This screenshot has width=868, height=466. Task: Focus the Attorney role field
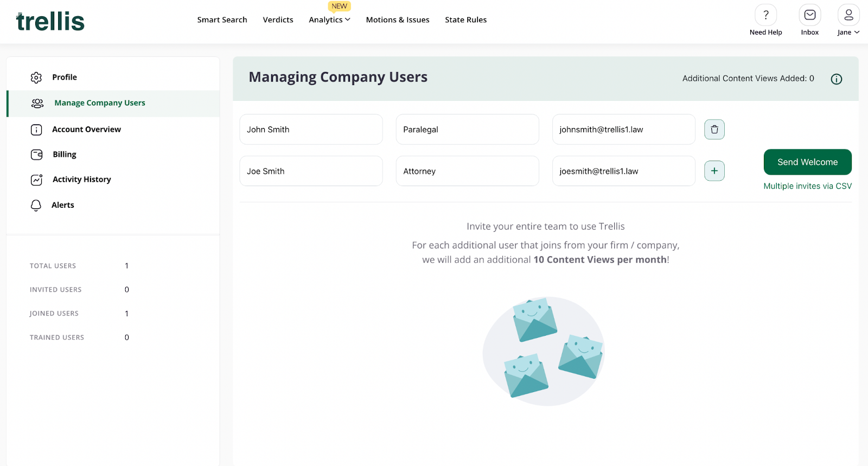[x=467, y=171]
